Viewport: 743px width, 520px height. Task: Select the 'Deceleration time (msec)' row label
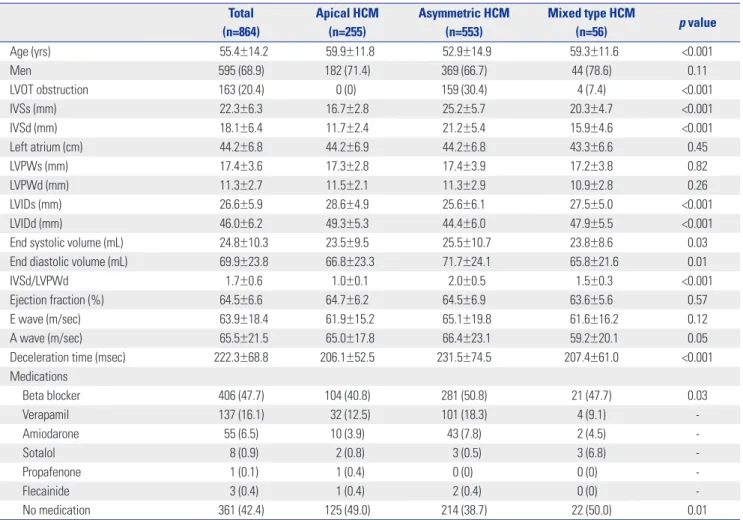click(67, 357)
